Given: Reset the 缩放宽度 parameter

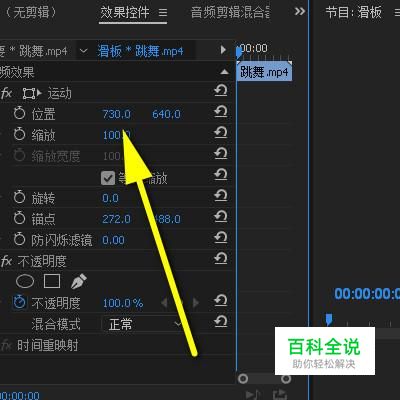Looking at the screenshot, I should coord(221,154).
